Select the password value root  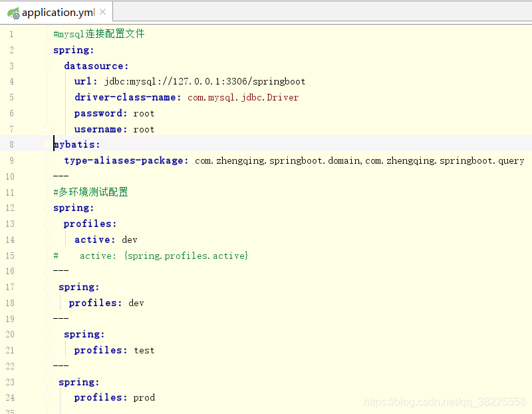(x=144, y=113)
